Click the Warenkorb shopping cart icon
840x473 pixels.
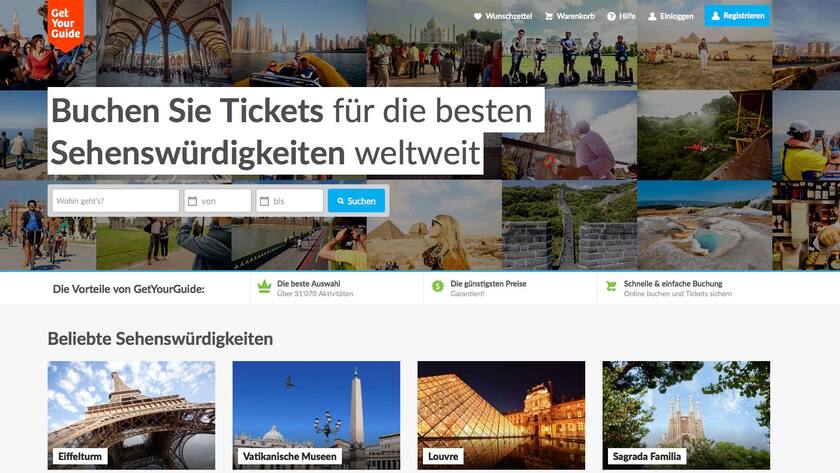tap(549, 17)
